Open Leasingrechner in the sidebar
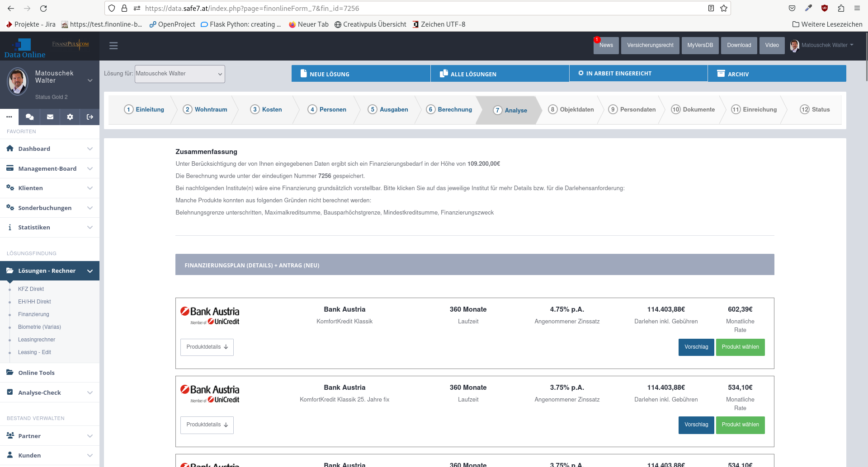This screenshot has height=467, width=868. tap(37, 340)
